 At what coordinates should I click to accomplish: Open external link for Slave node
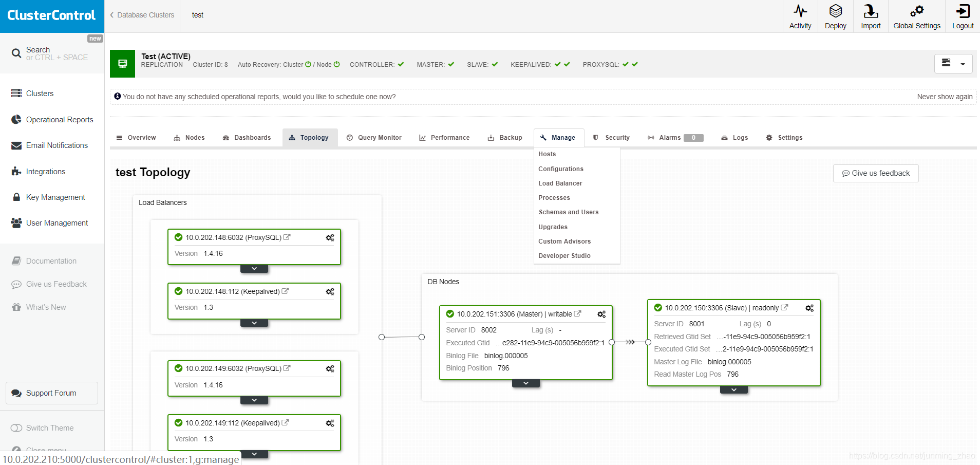784,307
